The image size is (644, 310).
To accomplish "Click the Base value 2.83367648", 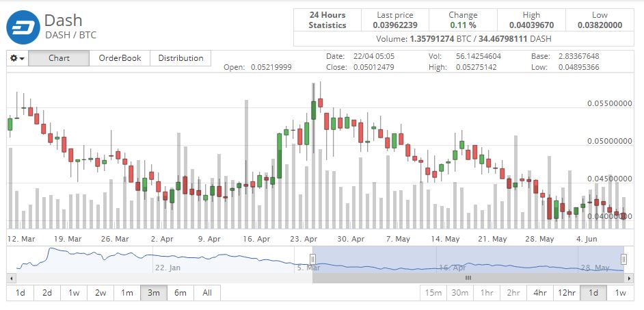I will pyautogui.click(x=578, y=56).
